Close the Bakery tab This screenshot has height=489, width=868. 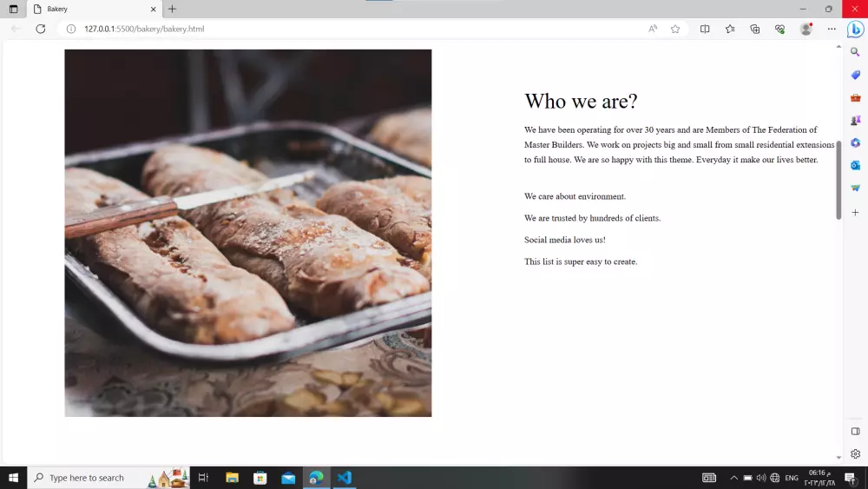[154, 9]
